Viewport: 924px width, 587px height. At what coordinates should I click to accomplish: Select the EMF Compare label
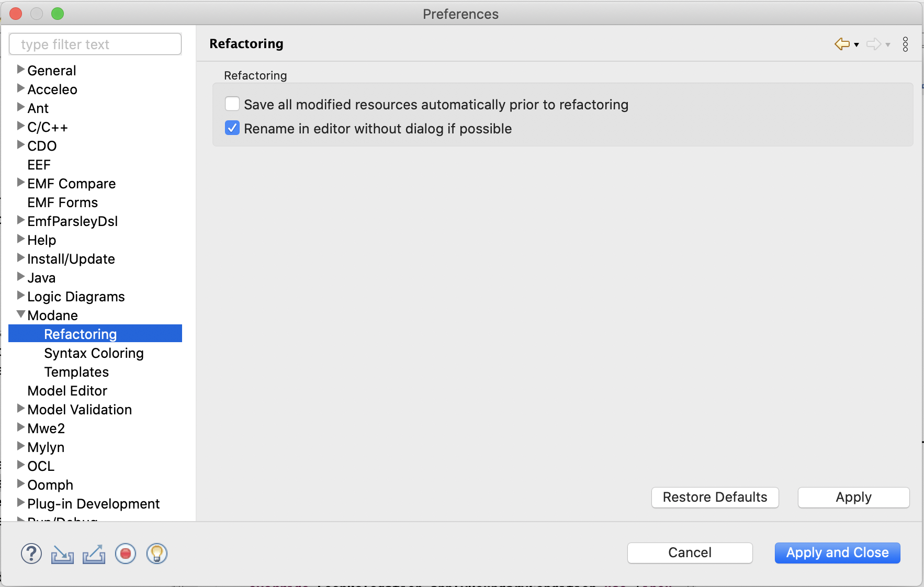coord(71,184)
